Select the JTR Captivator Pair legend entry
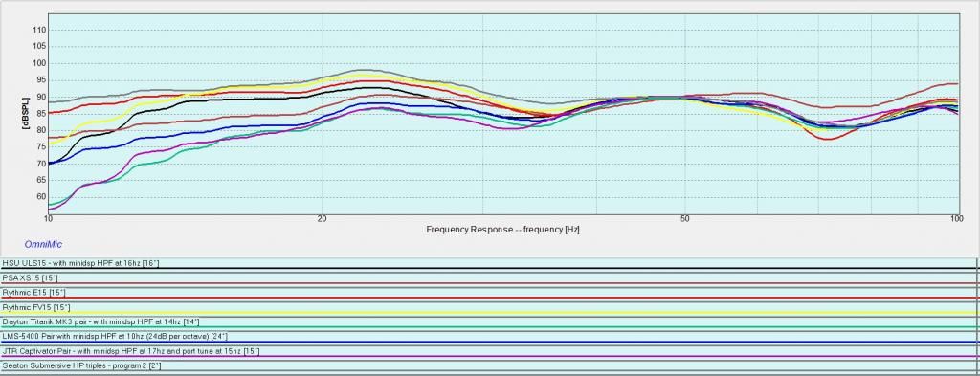This screenshot has width=980, height=376. (488, 352)
